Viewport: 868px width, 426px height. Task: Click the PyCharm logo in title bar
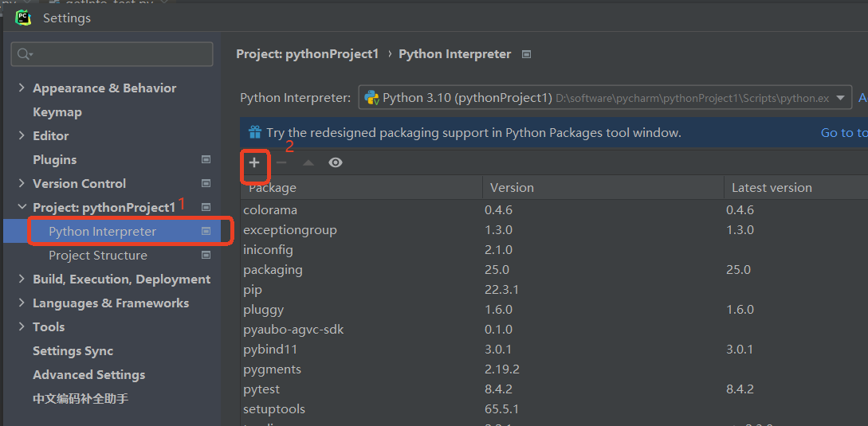click(x=23, y=18)
